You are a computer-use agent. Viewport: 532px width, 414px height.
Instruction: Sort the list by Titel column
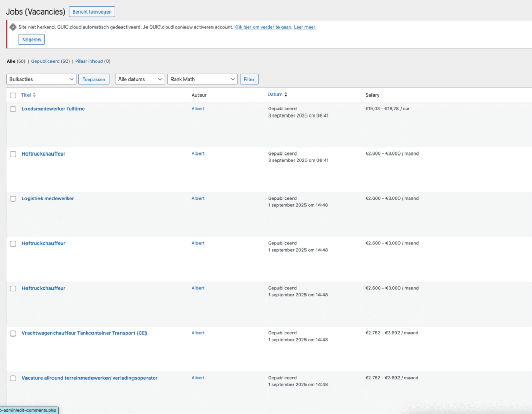[x=26, y=95]
